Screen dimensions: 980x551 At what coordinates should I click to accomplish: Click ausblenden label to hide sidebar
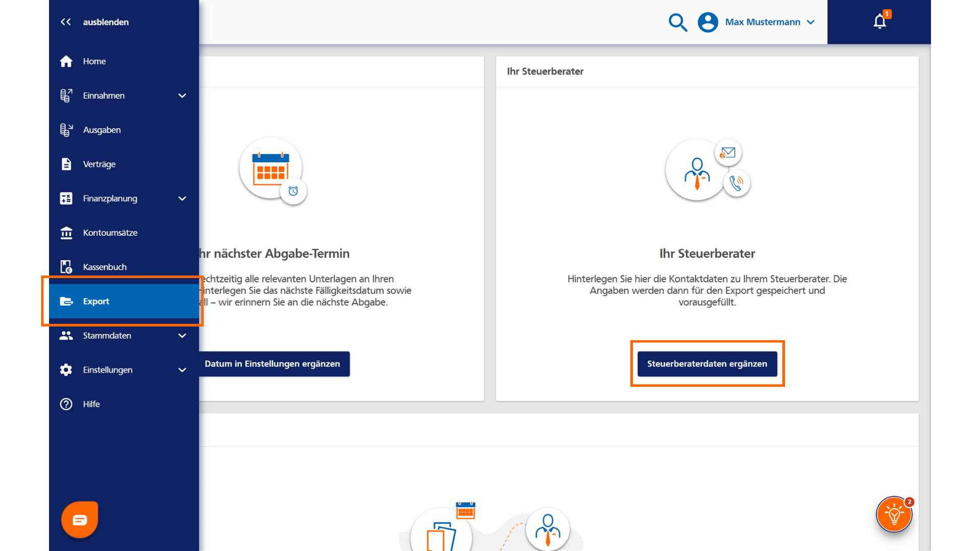(106, 22)
